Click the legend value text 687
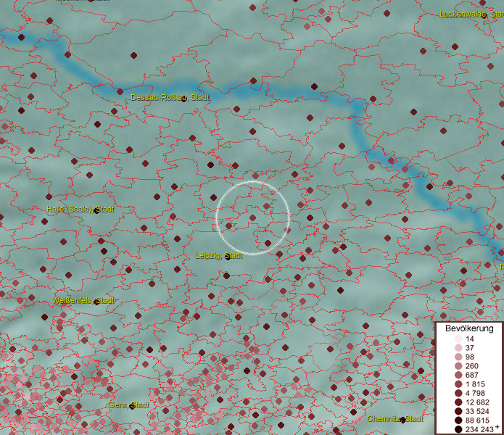The height and width of the screenshot is (435, 504). (472, 375)
